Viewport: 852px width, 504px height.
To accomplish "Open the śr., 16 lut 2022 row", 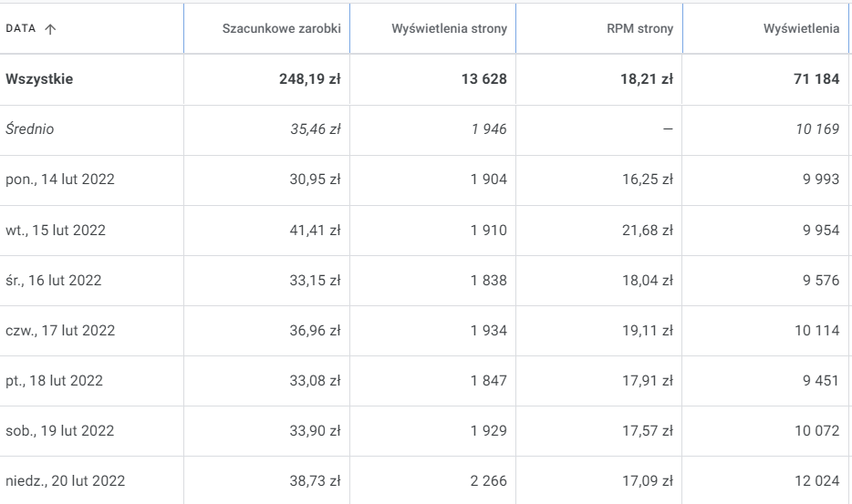I will click(x=54, y=280).
